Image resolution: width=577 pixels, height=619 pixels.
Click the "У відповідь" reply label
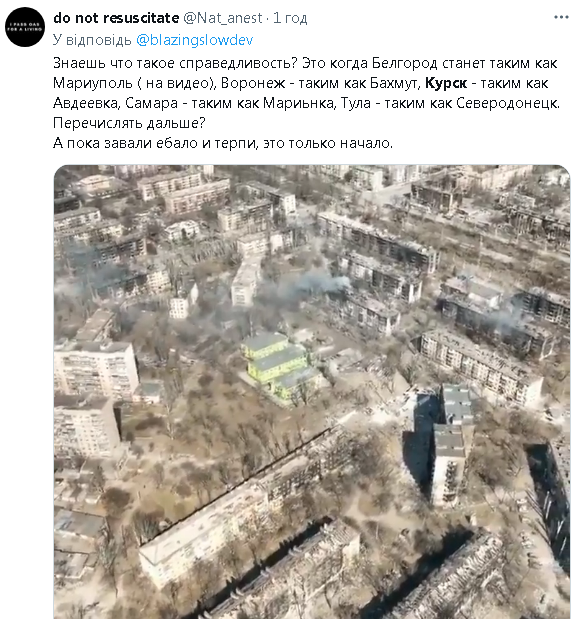point(92,40)
